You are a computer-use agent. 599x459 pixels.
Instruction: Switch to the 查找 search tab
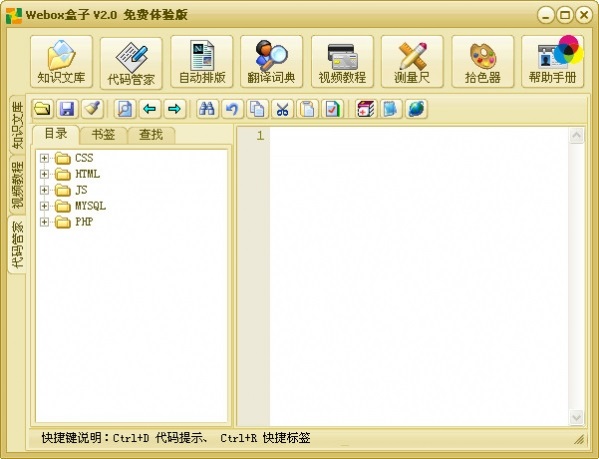tap(151, 135)
